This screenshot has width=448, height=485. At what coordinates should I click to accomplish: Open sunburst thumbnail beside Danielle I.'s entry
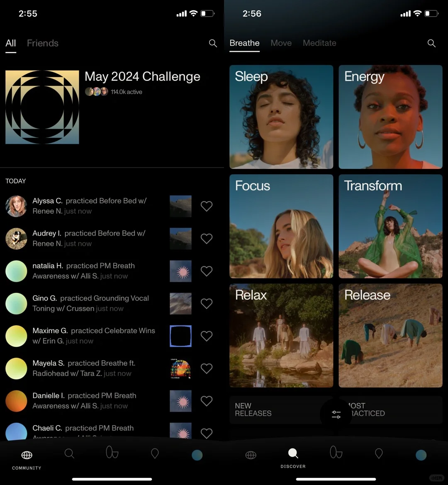180,401
